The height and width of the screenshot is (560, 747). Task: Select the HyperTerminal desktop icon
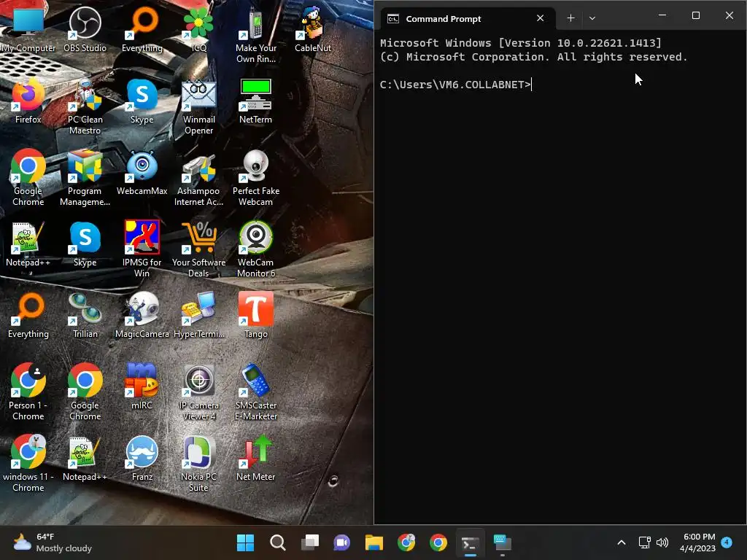coord(198,316)
